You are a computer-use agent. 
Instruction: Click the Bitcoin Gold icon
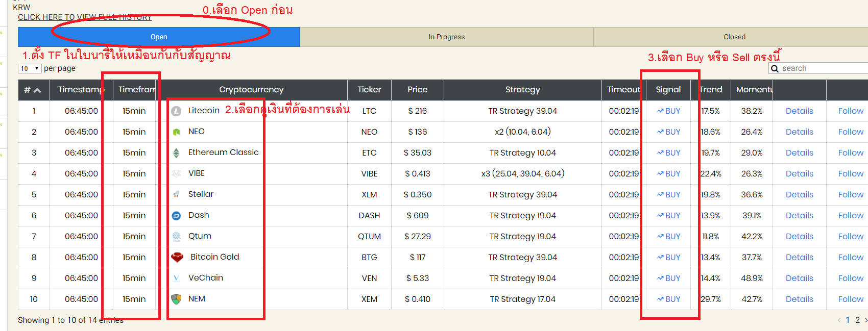click(177, 258)
